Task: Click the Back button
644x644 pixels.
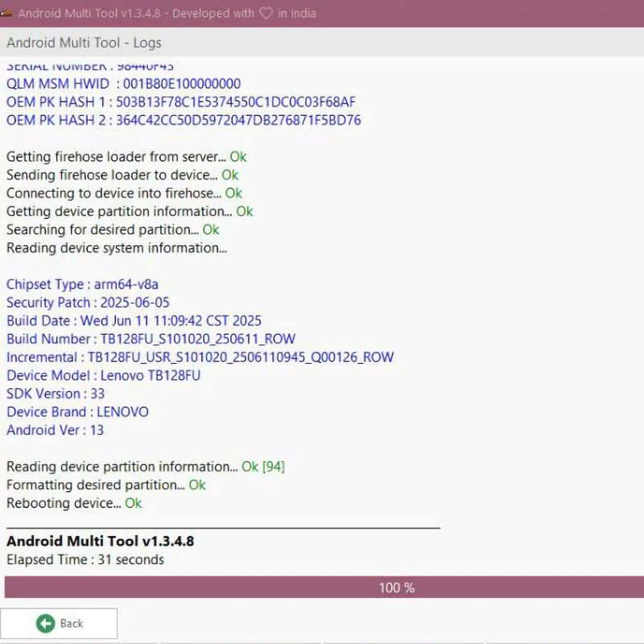Action: pyautogui.click(x=59, y=623)
